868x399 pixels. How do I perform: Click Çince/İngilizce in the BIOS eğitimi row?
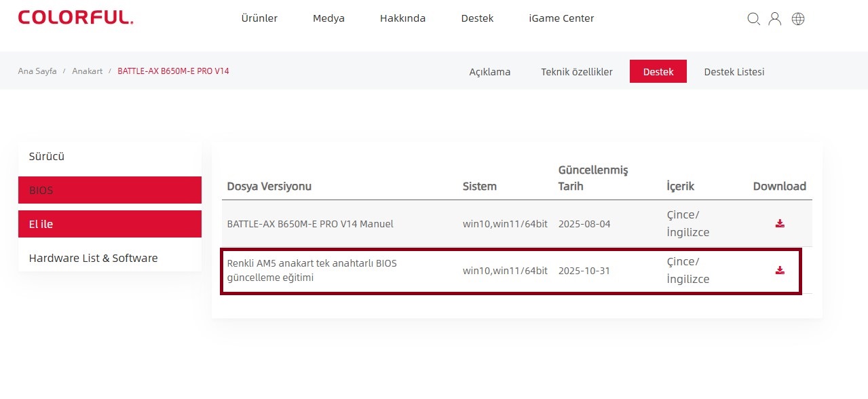point(688,270)
